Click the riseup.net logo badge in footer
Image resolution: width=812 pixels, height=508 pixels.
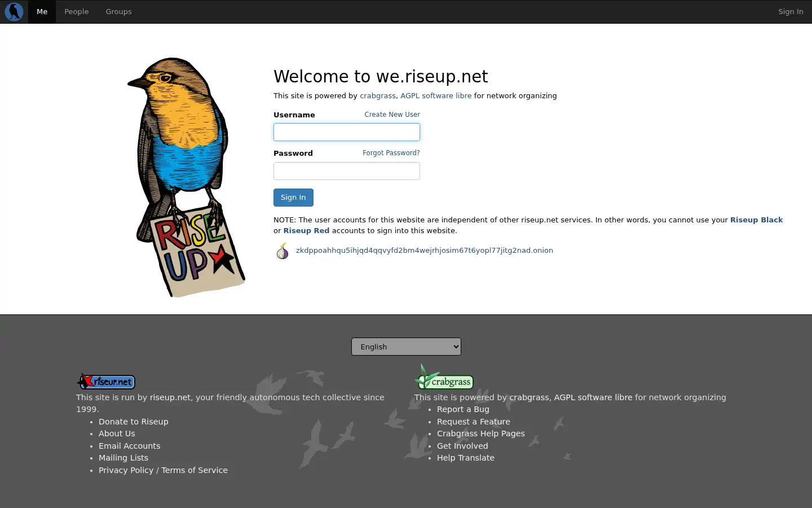point(106,382)
